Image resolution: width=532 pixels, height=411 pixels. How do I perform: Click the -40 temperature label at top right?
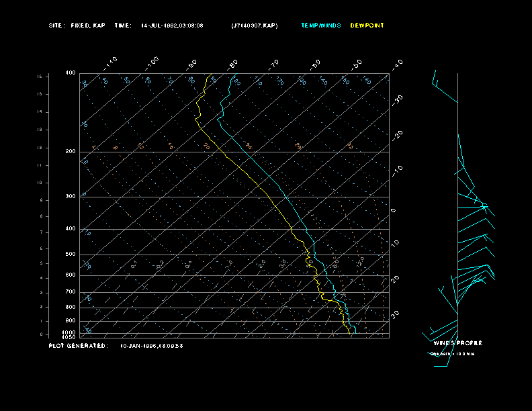pos(397,64)
